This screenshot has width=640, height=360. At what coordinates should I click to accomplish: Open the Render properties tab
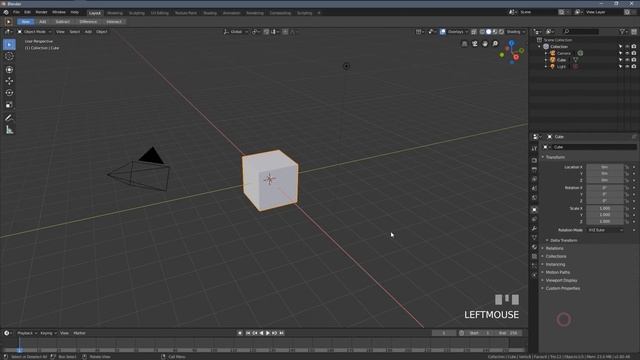[534, 160]
